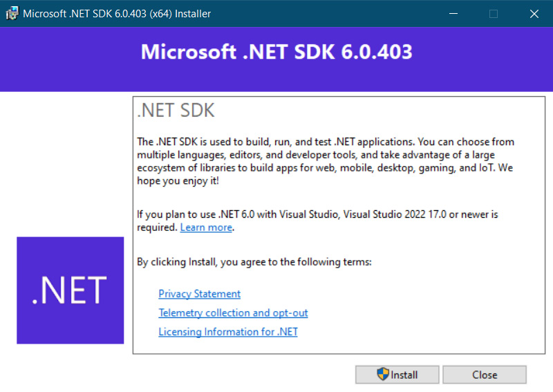Click the Install button
This screenshot has height=392, width=553.
tap(397, 375)
